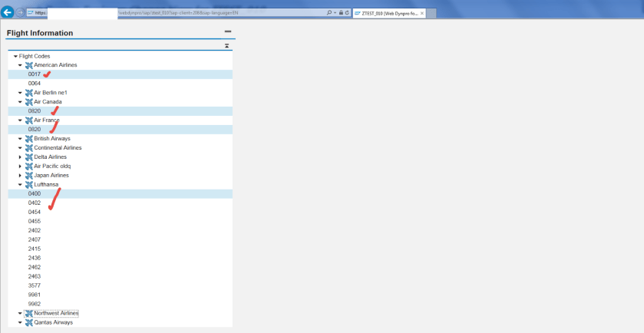Select Lufthansa flight 9982
This screenshot has height=333, width=644.
[35, 304]
